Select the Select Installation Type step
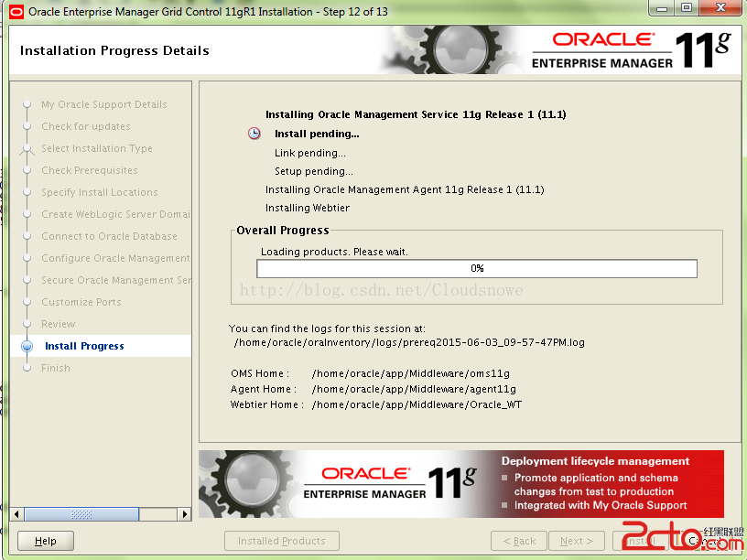747x560 pixels. click(97, 148)
